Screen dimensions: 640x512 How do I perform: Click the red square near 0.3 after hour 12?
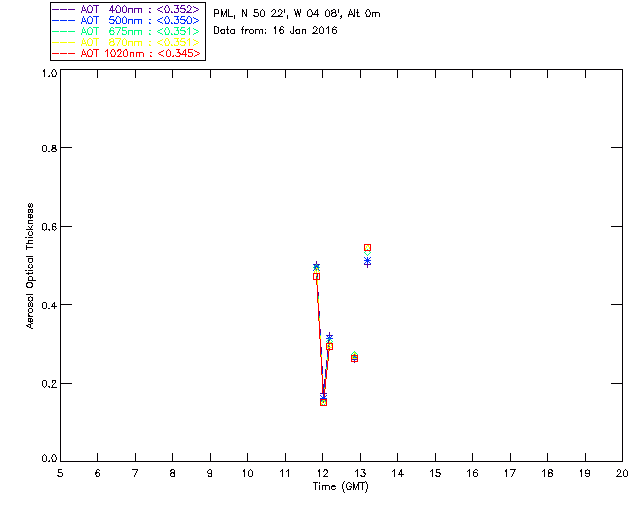(329, 346)
